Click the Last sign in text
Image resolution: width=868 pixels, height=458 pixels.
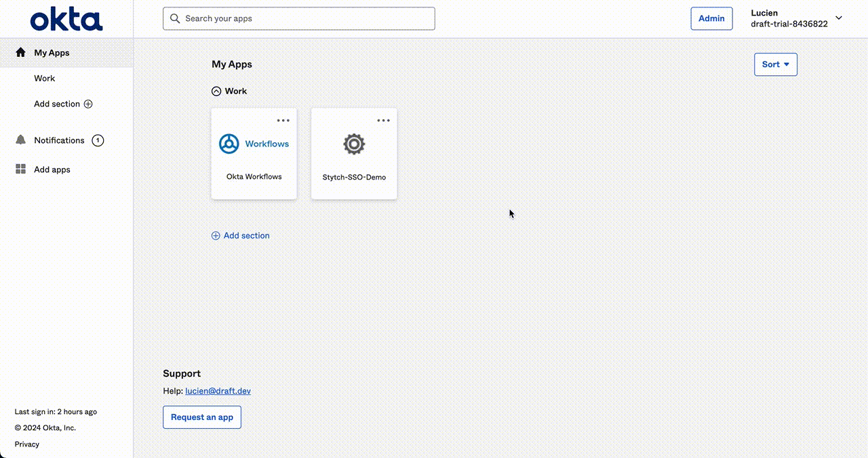(x=56, y=412)
